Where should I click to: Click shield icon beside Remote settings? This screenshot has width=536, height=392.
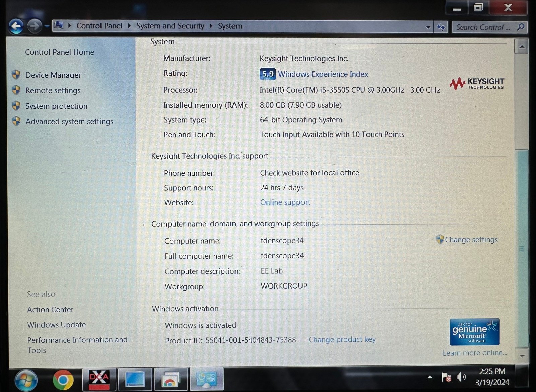coord(16,90)
